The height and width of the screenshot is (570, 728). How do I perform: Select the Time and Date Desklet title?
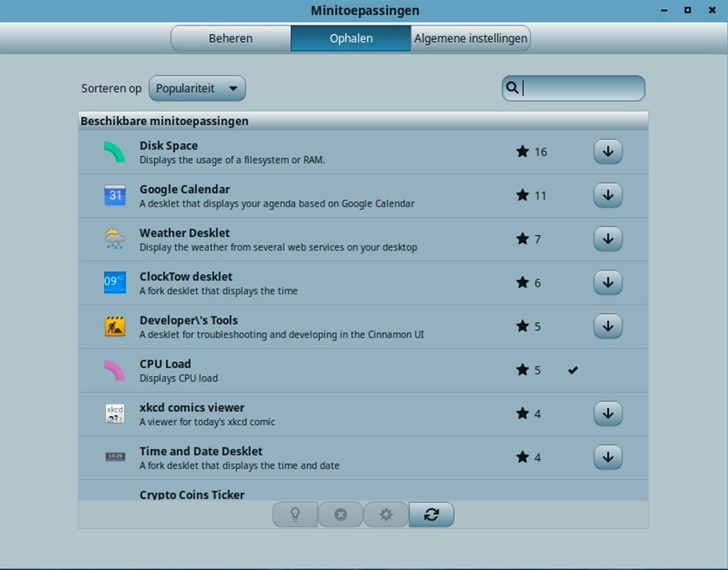click(x=201, y=452)
